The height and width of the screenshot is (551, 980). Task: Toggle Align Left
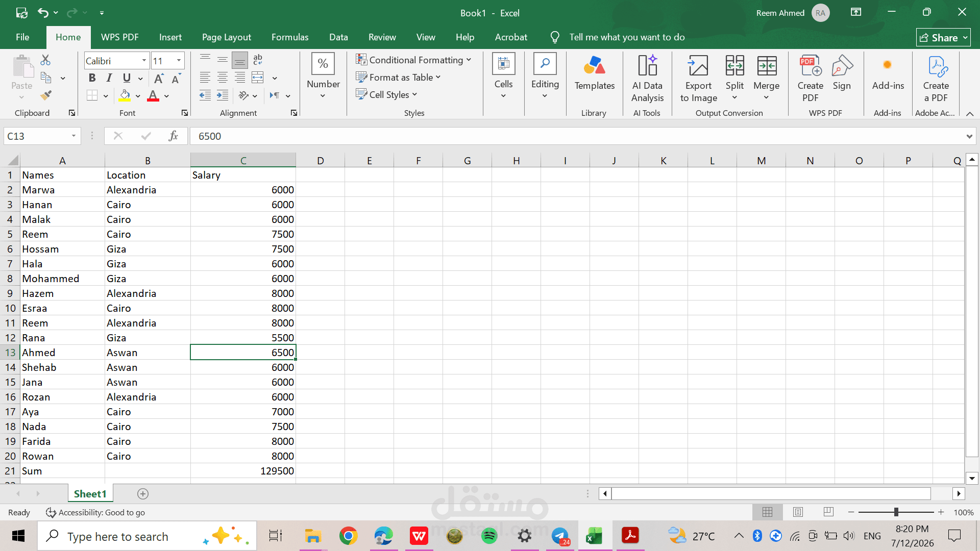pos(205,78)
